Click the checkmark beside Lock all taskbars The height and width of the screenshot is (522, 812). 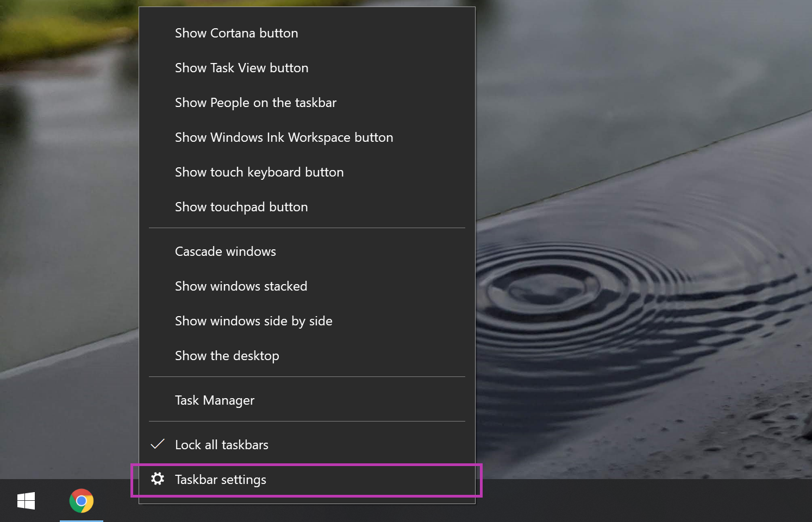157,444
